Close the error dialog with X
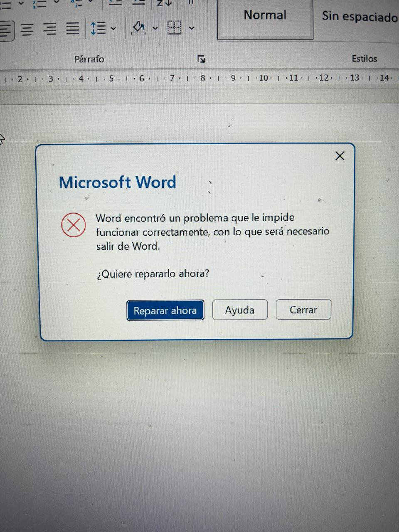The width and height of the screenshot is (399, 532). pos(340,156)
